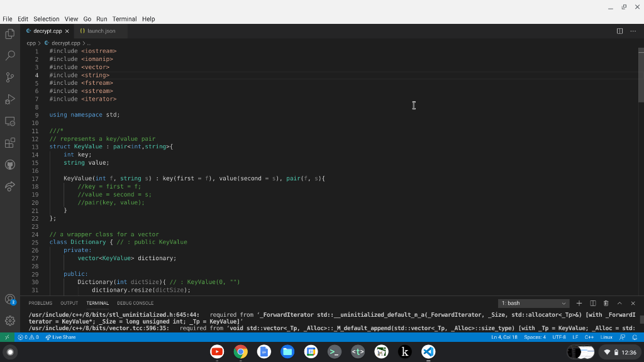Click feedback icon in status bar
Image resolution: width=644 pixels, height=362 pixels.
pyautogui.click(x=622, y=337)
